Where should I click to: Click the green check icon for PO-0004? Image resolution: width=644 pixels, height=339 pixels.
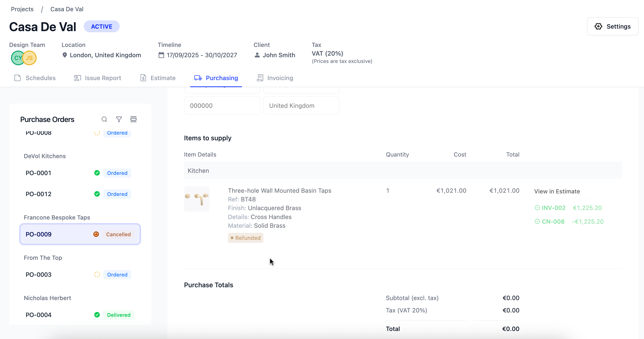click(97, 315)
